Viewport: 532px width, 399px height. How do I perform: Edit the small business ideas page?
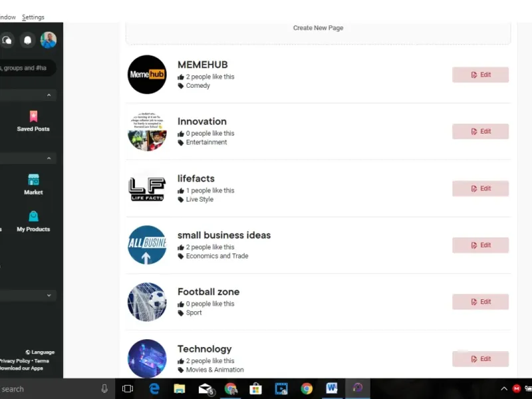tap(480, 245)
